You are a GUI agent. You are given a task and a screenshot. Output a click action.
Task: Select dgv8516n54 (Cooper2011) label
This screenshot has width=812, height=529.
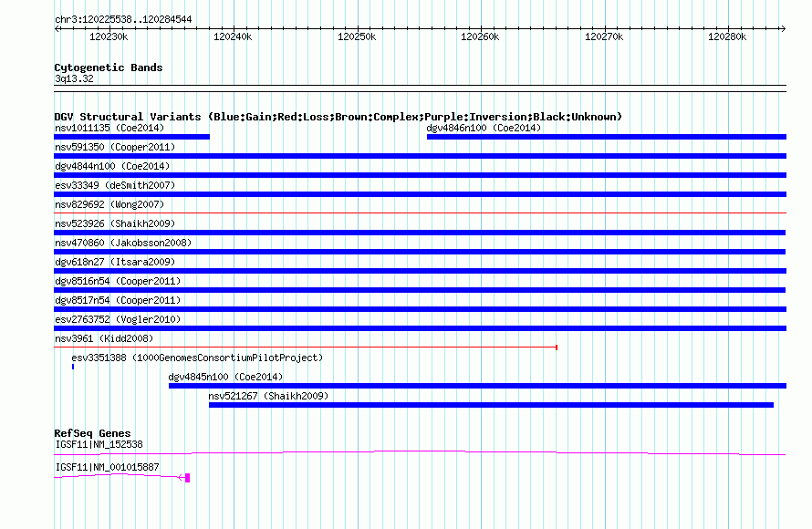click(118, 281)
